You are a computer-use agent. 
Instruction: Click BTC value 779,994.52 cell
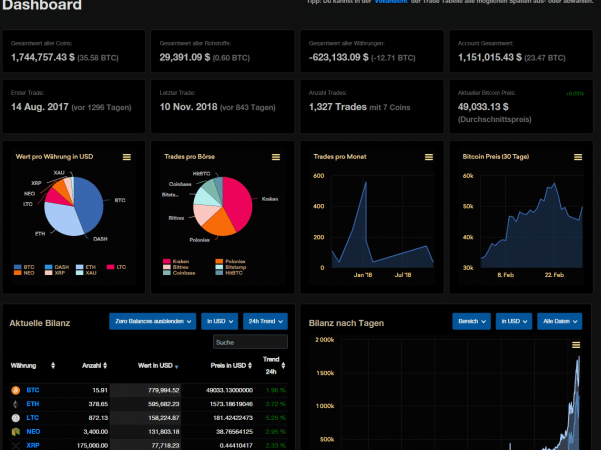click(164, 390)
